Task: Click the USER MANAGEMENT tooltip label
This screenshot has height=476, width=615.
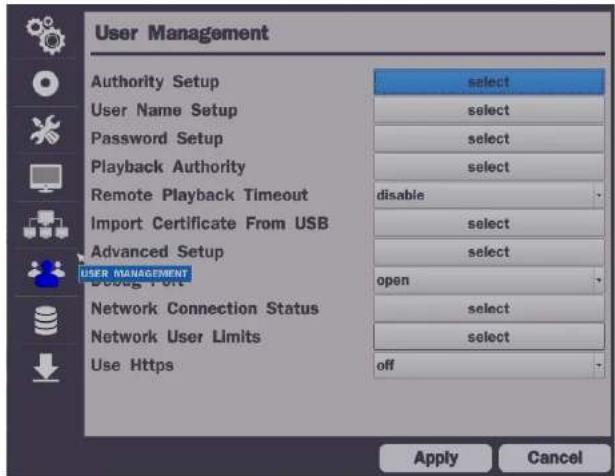Action: pyautogui.click(x=135, y=273)
